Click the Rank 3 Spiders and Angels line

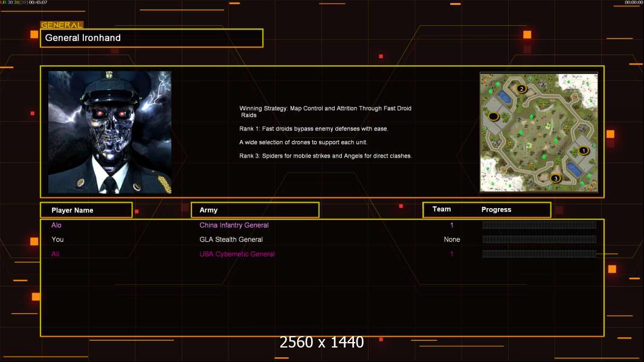(x=325, y=156)
